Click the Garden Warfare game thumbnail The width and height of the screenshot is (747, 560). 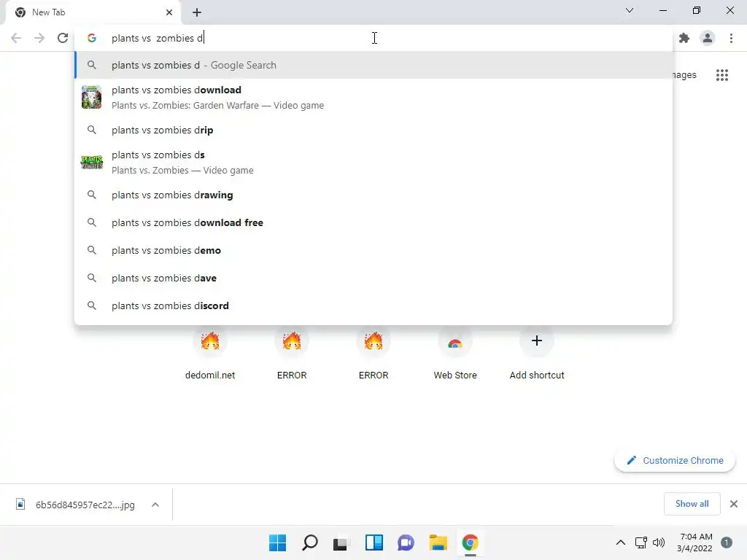[x=91, y=97]
